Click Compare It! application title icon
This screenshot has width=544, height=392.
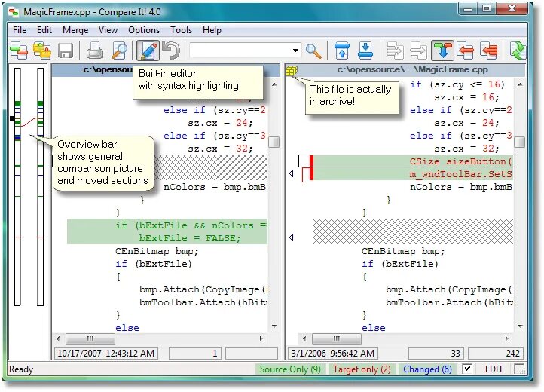point(14,12)
